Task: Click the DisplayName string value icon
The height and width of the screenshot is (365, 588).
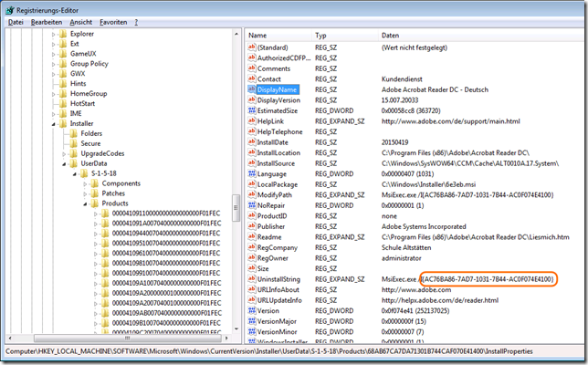Action: (x=249, y=90)
